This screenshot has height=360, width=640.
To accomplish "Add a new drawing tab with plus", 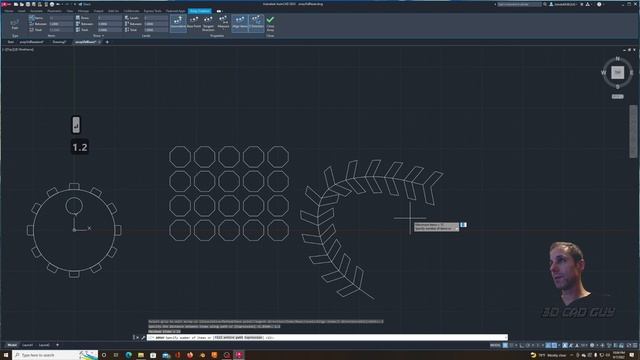I will click(x=107, y=42).
